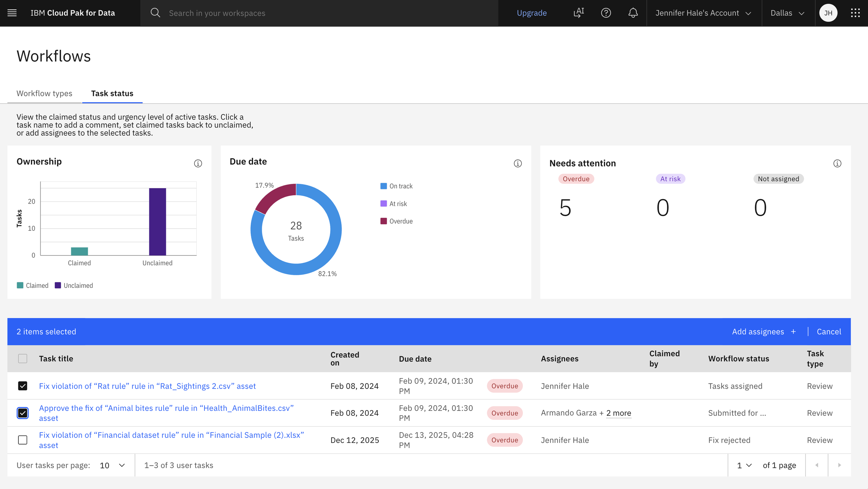Click the Due date info icon
The width and height of the screenshot is (868, 489).
point(518,163)
